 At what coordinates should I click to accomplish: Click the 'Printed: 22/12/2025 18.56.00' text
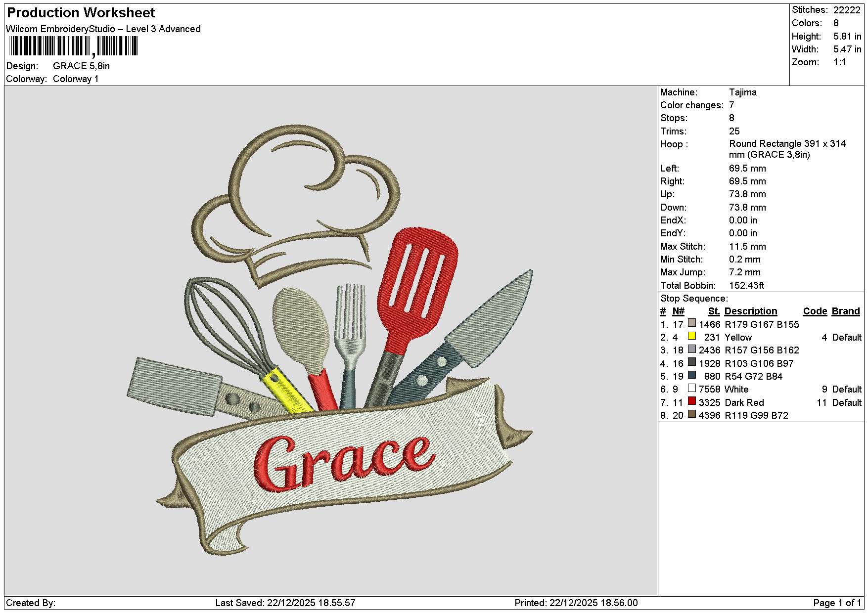click(x=576, y=603)
